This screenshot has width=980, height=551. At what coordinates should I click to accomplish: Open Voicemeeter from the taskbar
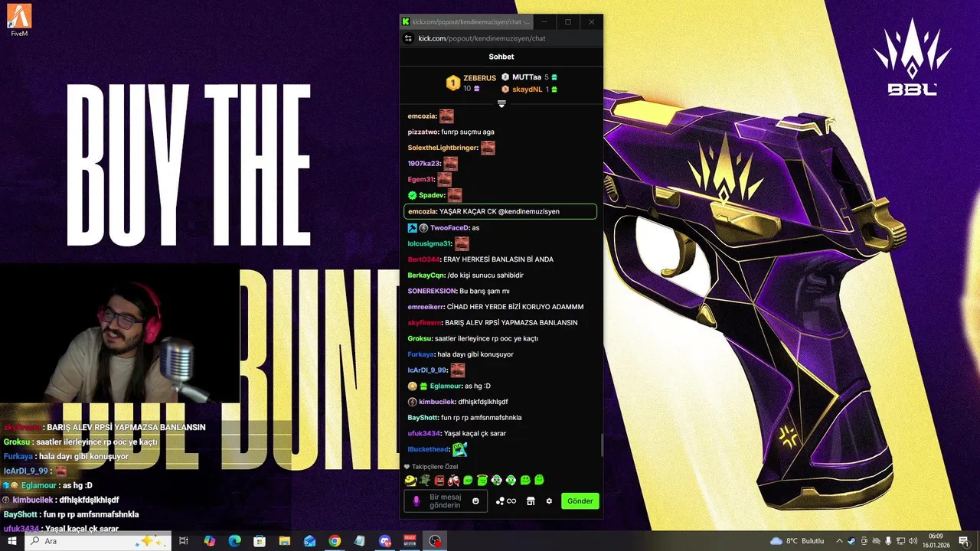410,541
